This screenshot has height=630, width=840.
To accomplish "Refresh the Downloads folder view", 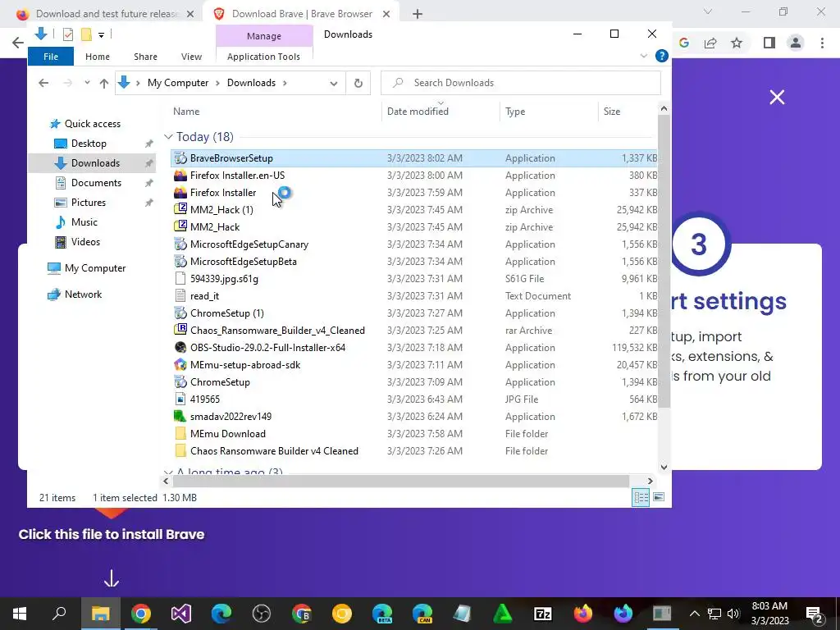I will coord(358,83).
